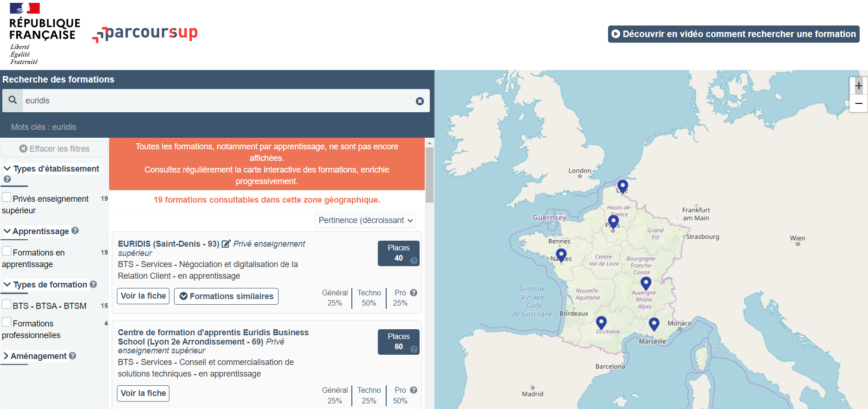Tick Formations en apprentissage checkbox
This screenshot has height=409, width=868.
coord(7,251)
